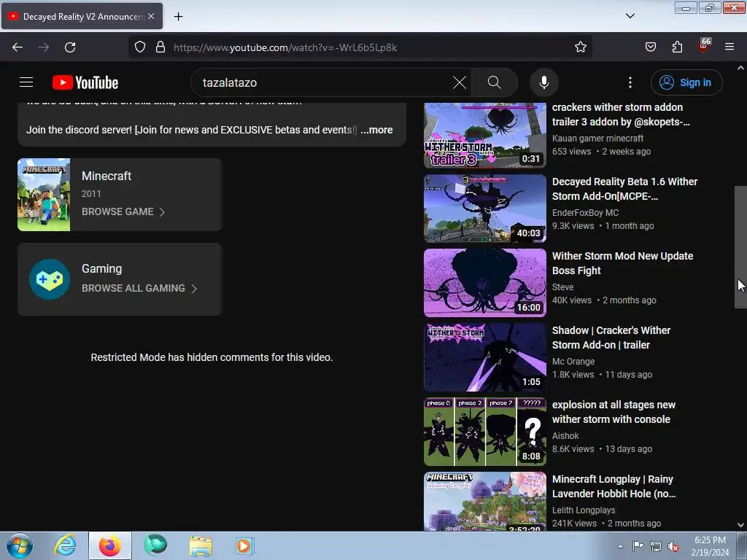The image size is (747, 560).
Task: Open Decayed Reality Beta 1.6 video title
Action: 624,189
